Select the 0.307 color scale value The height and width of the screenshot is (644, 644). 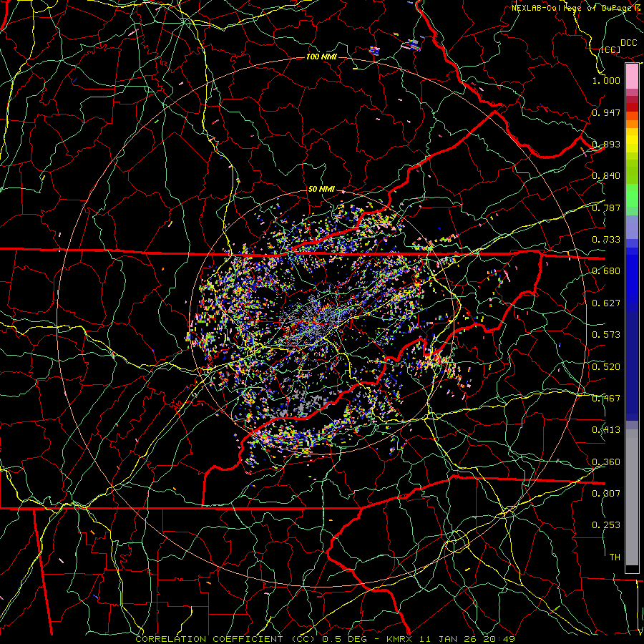pos(606,494)
